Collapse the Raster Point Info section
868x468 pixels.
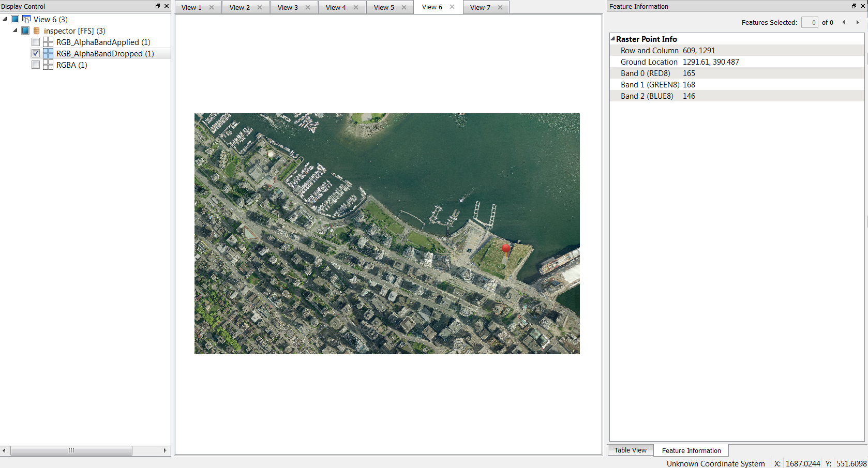tap(612, 39)
